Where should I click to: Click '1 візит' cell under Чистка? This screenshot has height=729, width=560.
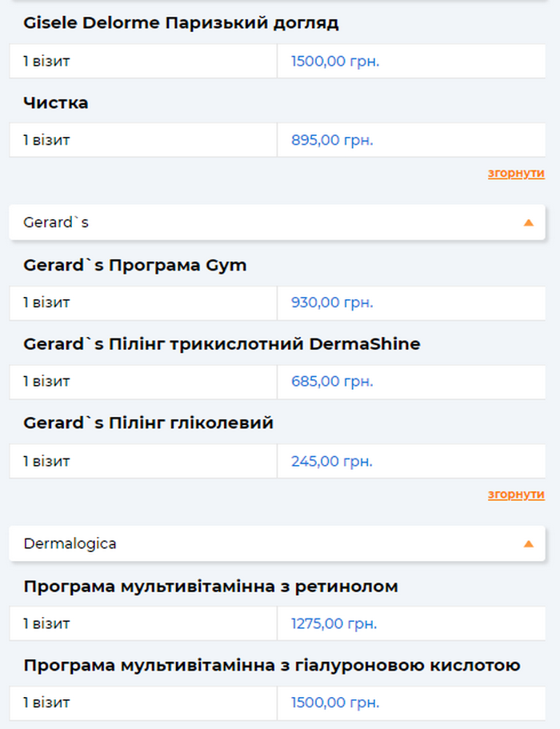point(46,140)
